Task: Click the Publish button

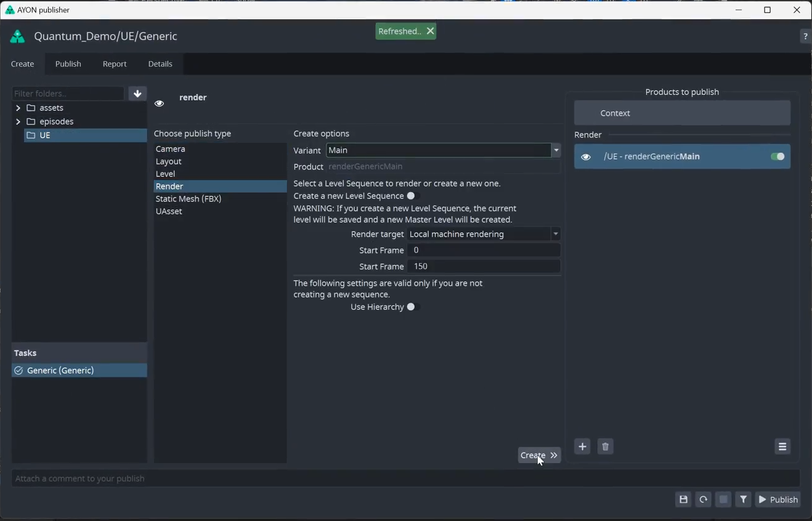Action: [x=777, y=499]
